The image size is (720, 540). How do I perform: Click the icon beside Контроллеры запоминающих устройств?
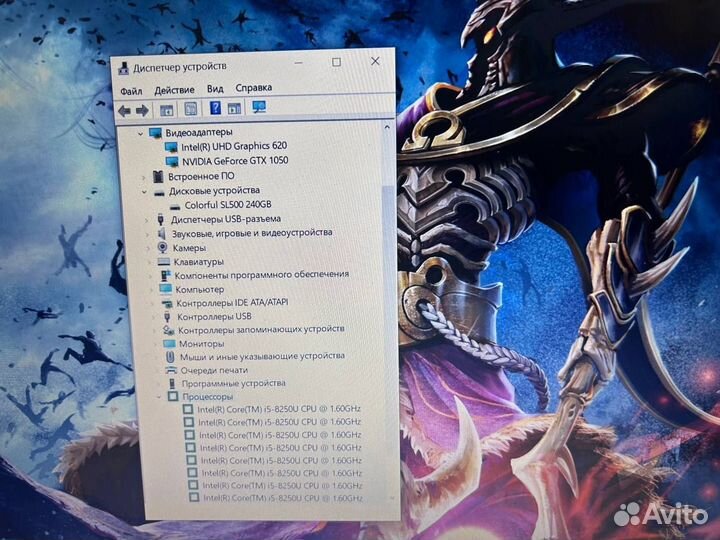(168, 330)
